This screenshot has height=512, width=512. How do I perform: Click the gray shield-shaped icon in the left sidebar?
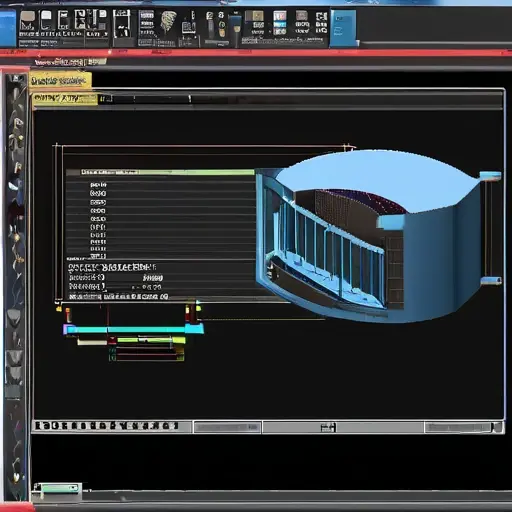[14, 316]
